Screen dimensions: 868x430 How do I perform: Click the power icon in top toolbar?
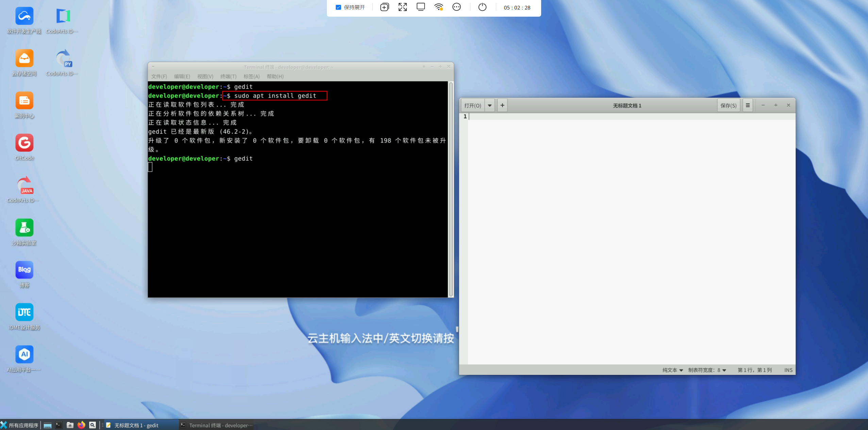coord(482,7)
